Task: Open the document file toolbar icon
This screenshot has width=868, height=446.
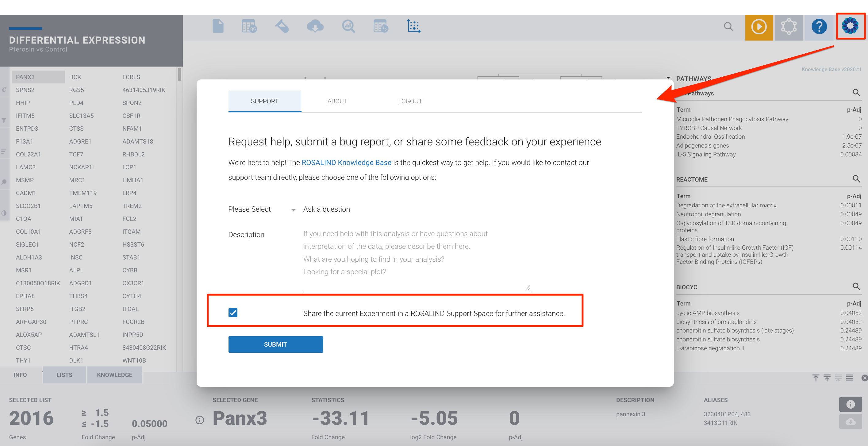Action: click(x=218, y=26)
